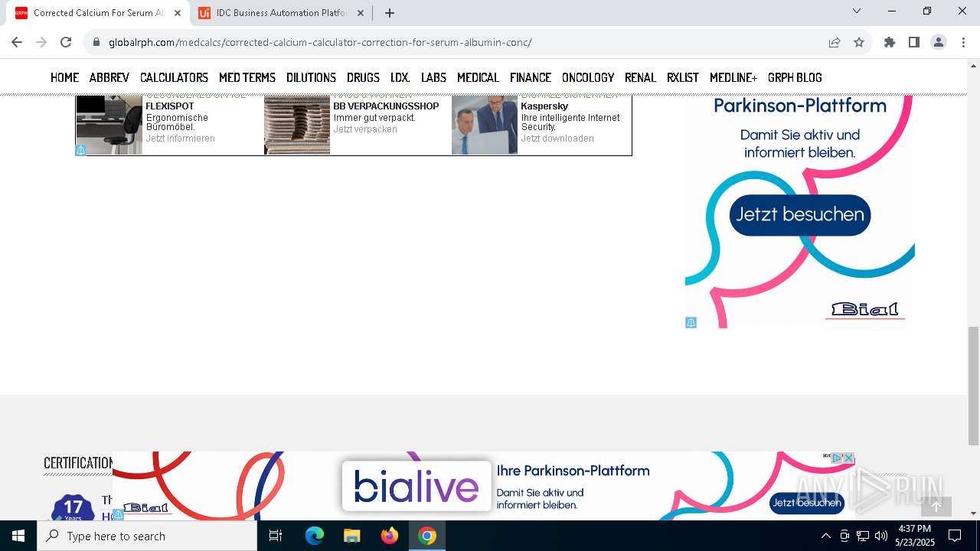The width and height of the screenshot is (980, 551).
Task: Open the Kaspersky ad link
Action: (x=544, y=106)
